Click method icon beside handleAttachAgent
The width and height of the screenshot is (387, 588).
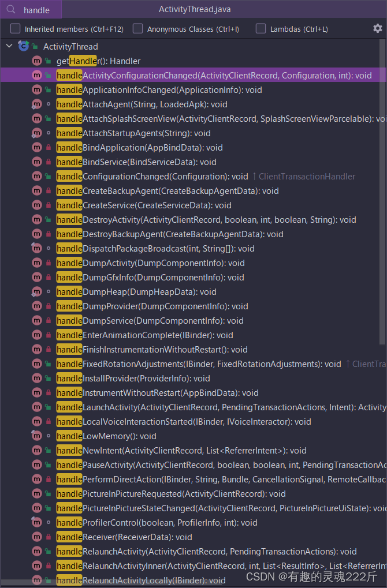click(x=37, y=104)
